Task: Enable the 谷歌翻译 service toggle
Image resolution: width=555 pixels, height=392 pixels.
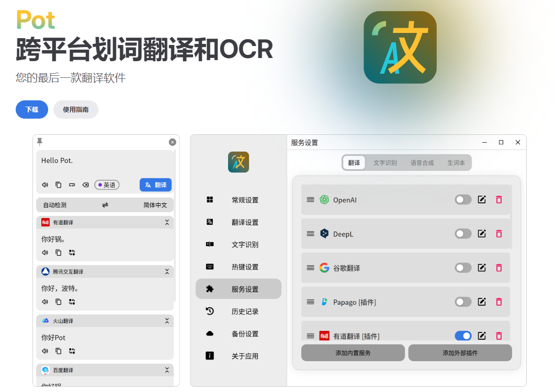Action: (463, 268)
